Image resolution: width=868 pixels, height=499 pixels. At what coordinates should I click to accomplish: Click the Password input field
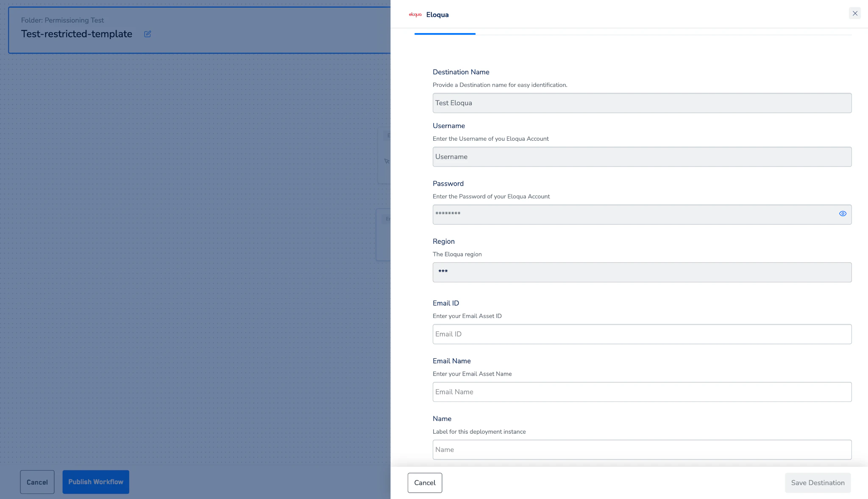pos(642,215)
